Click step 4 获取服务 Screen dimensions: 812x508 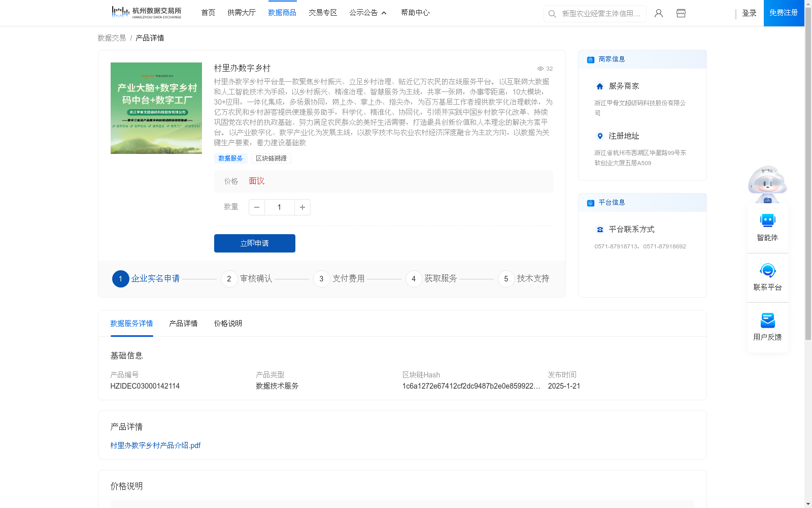(x=431, y=279)
